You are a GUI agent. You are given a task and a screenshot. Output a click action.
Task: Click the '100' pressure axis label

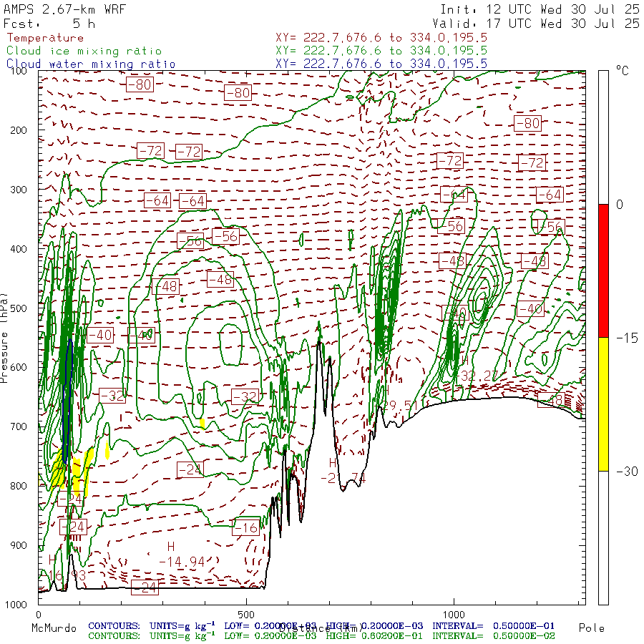click(x=19, y=71)
